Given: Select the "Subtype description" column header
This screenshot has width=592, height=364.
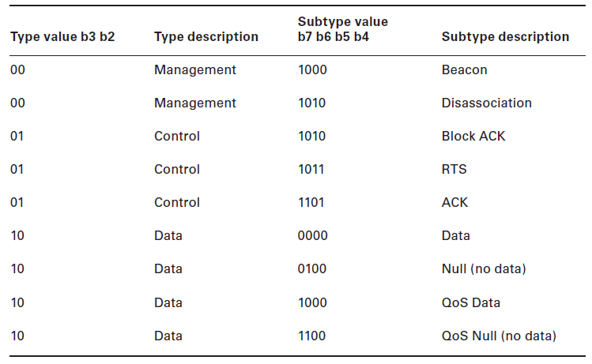Looking at the screenshot, I should pyautogui.click(x=505, y=36).
